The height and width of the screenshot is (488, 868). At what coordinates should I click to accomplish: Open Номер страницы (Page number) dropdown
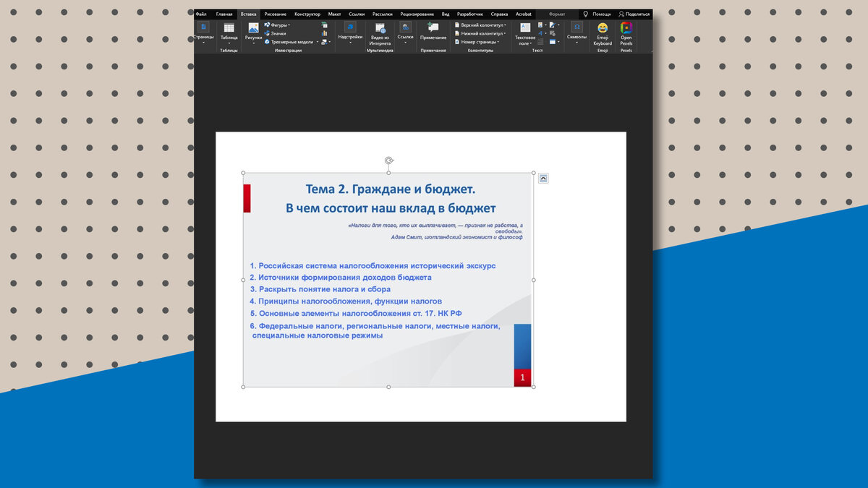tap(477, 42)
